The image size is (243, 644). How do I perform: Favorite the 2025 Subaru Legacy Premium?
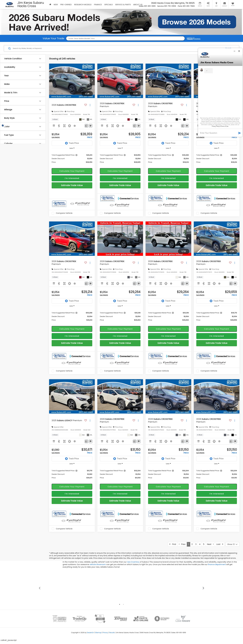86,421
